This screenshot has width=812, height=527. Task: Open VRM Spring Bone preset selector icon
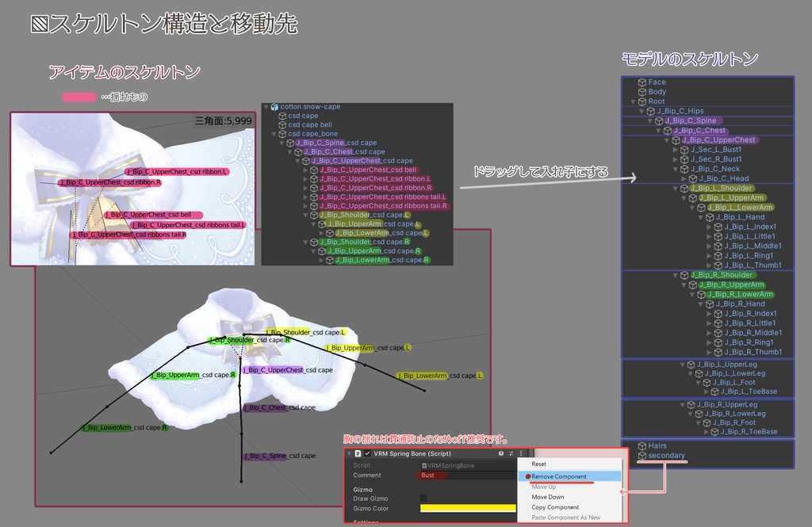click(511, 453)
